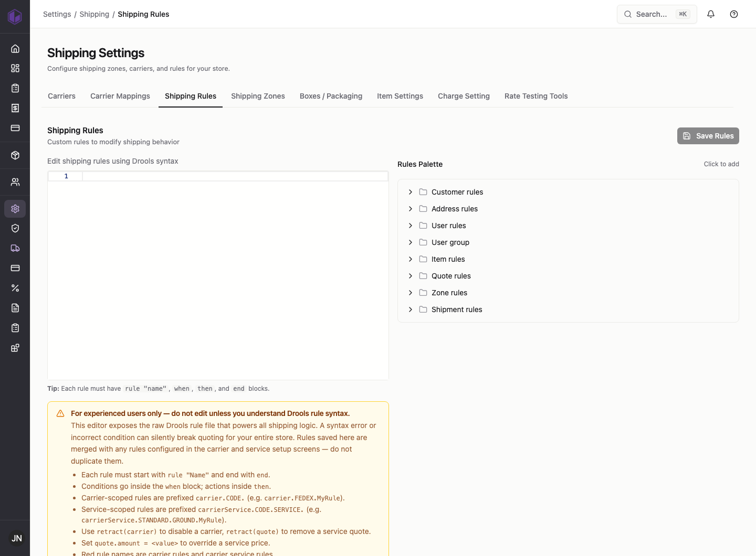Click the Item rules folder icon
The height and width of the screenshot is (556, 756).
[423, 259]
